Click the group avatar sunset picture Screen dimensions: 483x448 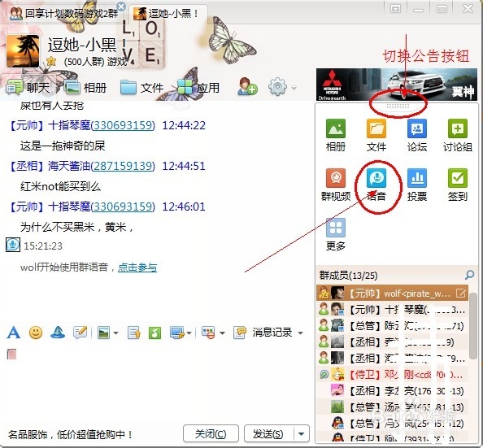23,51
